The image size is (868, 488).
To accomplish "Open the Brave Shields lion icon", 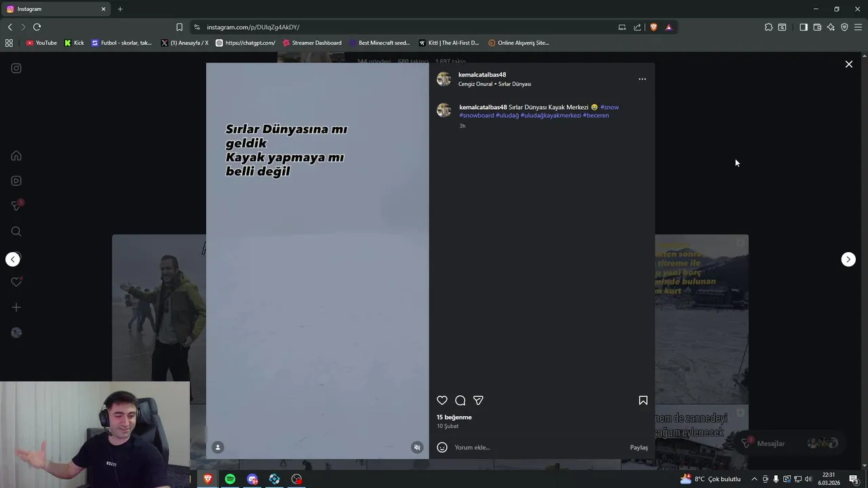I will point(654,27).
